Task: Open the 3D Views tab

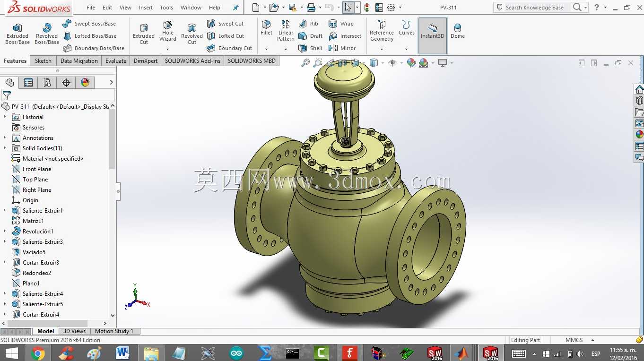Action: [x=74, y=331]
